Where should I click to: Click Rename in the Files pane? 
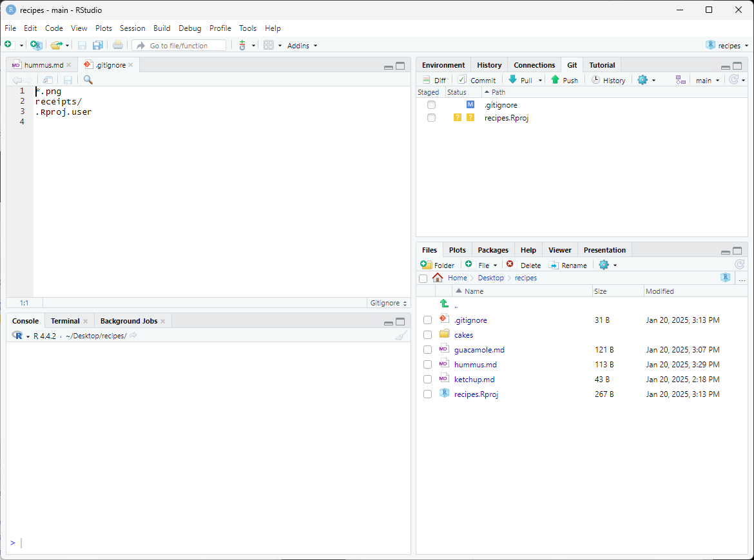568,264
